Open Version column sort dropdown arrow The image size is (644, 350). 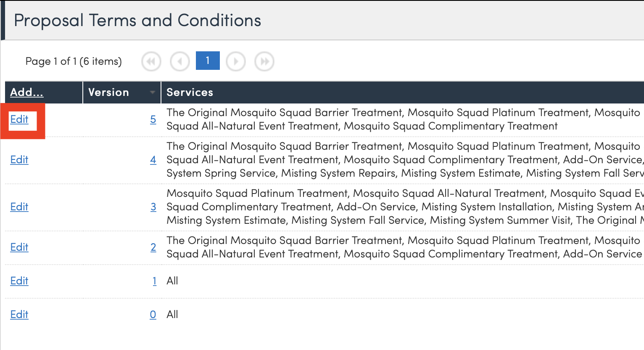tap(153, 93)
